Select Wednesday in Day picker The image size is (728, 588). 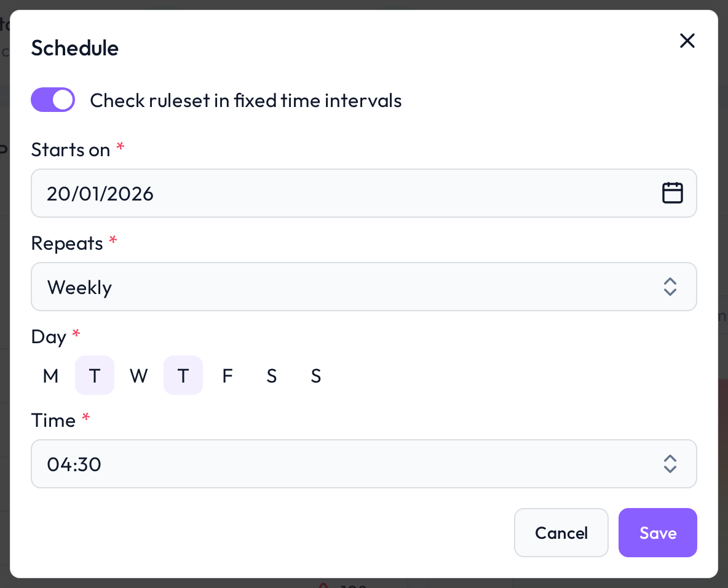pyautogui.click(x=139, y=375)
